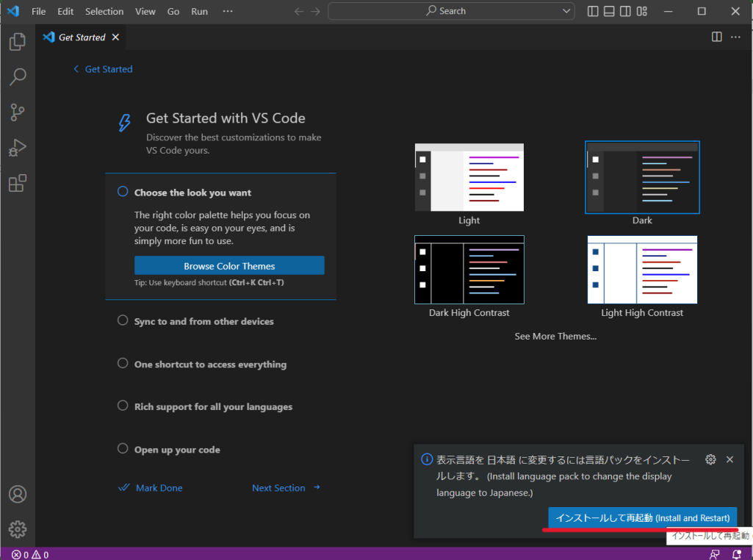Open the Selection menu
Image resolution: width=753 pixels, height=560 pixels.
tap(104, 11)
